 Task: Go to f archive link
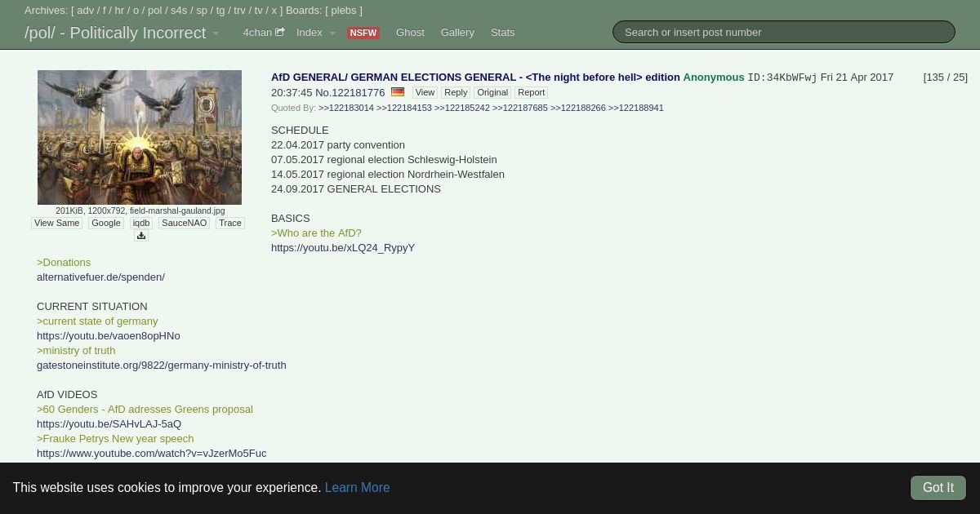click(x=105, y=11)
